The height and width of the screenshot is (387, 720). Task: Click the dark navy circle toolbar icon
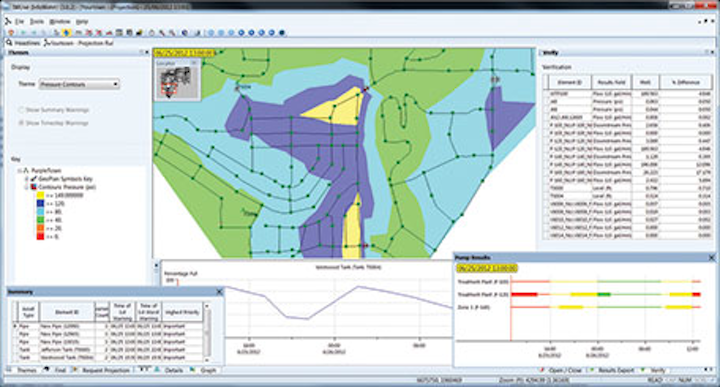282,33
